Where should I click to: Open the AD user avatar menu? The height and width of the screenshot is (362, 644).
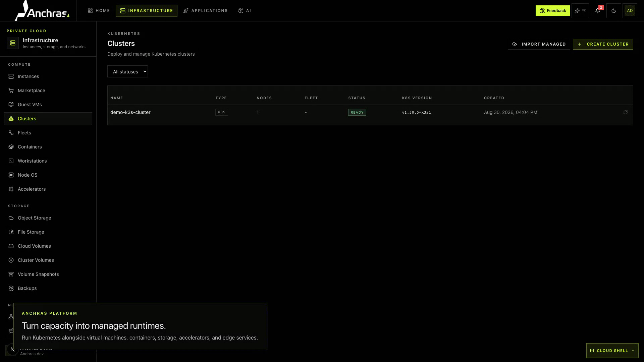click(x=630, y=11)
